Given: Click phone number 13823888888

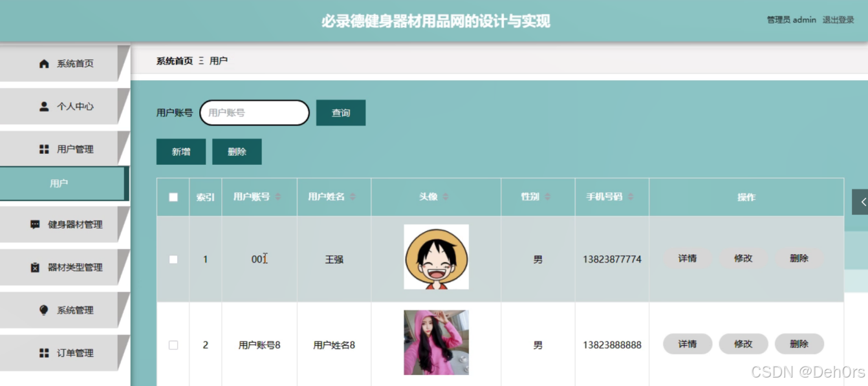Looking at the screenshot, I should click(612, 345).
